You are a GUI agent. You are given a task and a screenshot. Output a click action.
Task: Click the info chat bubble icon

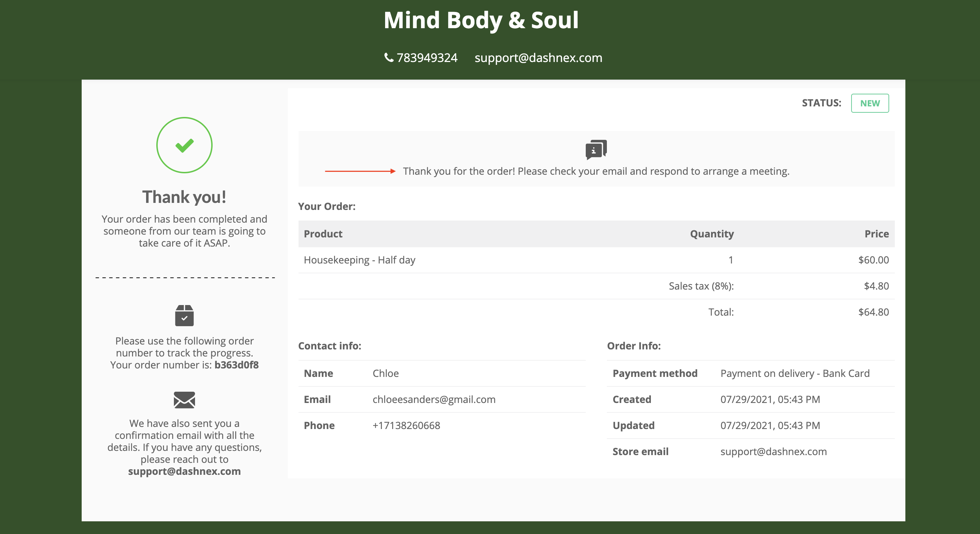596,150
